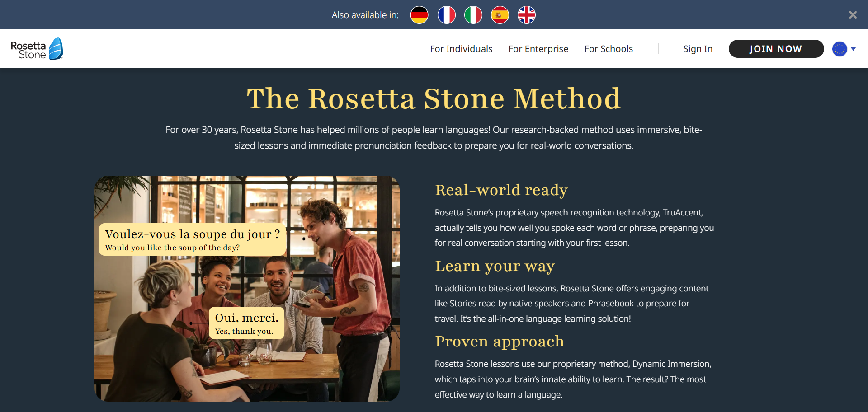Select the 'Real-world ready' heading
Viewport: 868px width, 412px height.
(501, 190)
